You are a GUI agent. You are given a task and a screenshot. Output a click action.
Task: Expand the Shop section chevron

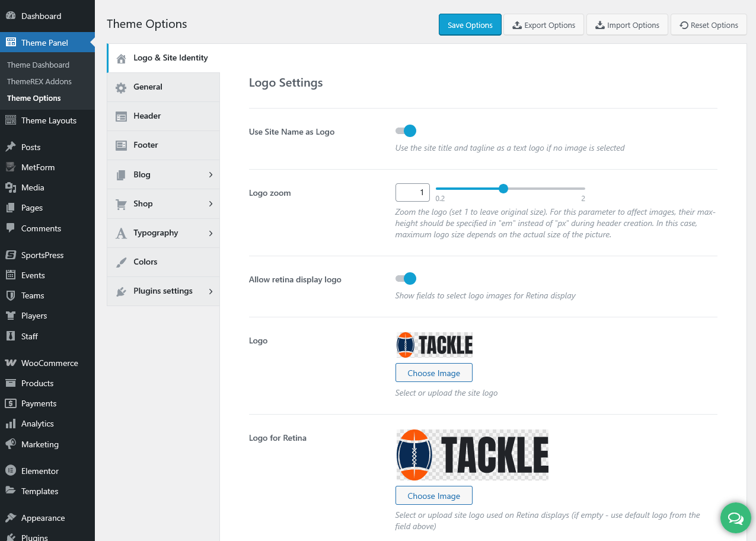(x=210, y=204)
